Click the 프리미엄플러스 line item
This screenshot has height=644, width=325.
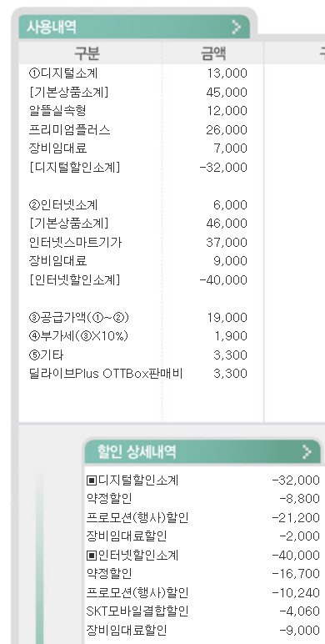click(69, 130)
